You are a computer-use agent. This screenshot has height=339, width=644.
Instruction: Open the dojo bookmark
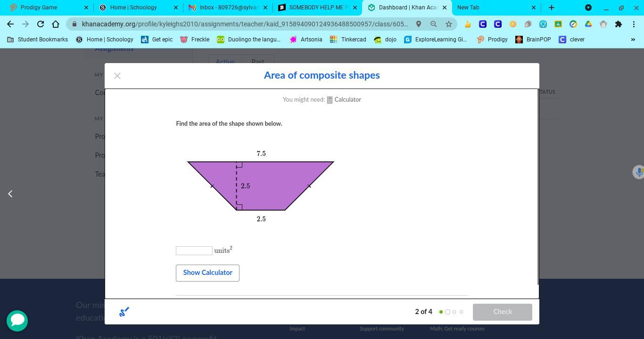pyautogui.click(x=385, y=40)
